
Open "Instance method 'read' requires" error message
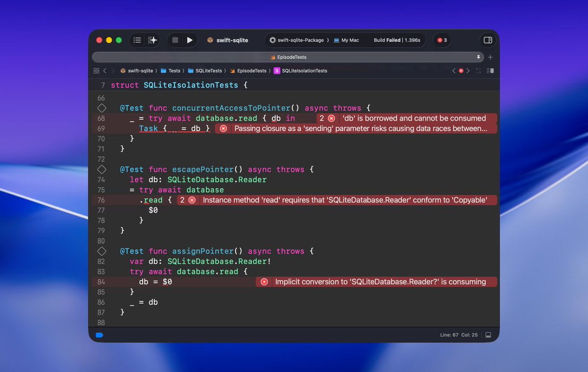tap(345, 200)
